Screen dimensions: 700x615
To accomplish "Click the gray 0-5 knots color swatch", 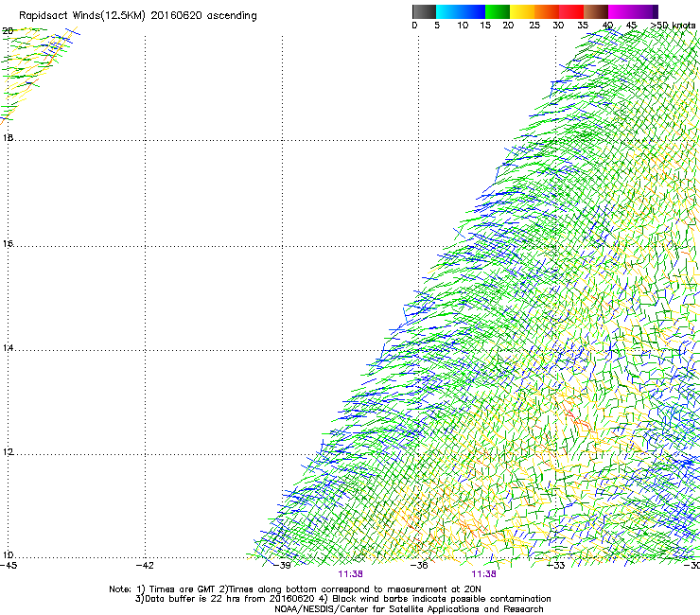I will (424, 11).
